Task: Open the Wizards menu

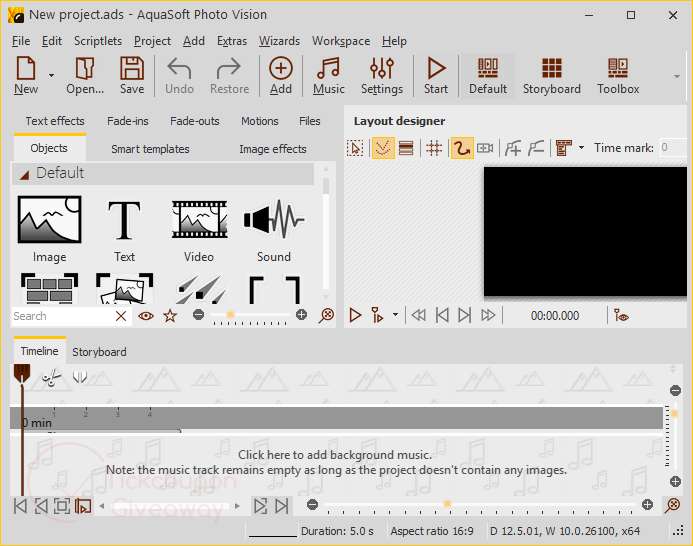Action: (x=279, y=41)
